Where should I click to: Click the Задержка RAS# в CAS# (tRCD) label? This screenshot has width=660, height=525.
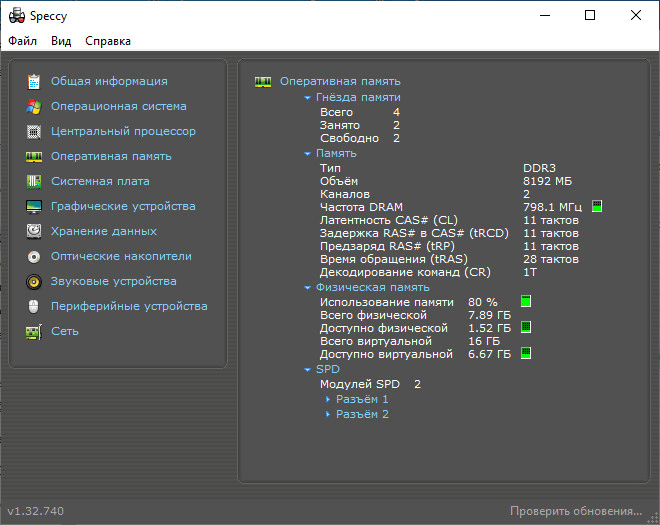[x=414, y=233]
